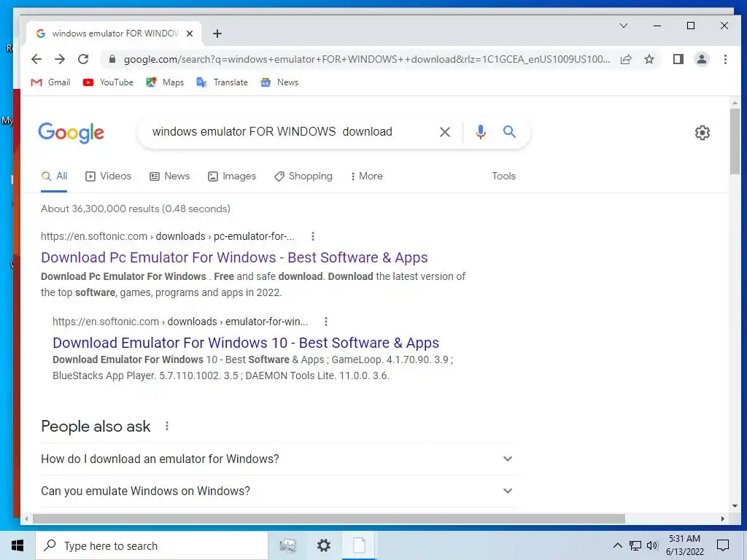The height and width of the screenshot is (560, 747).
Task: Show hidden system tray icons
Action: pyautogui.click(x=617, y=545)
